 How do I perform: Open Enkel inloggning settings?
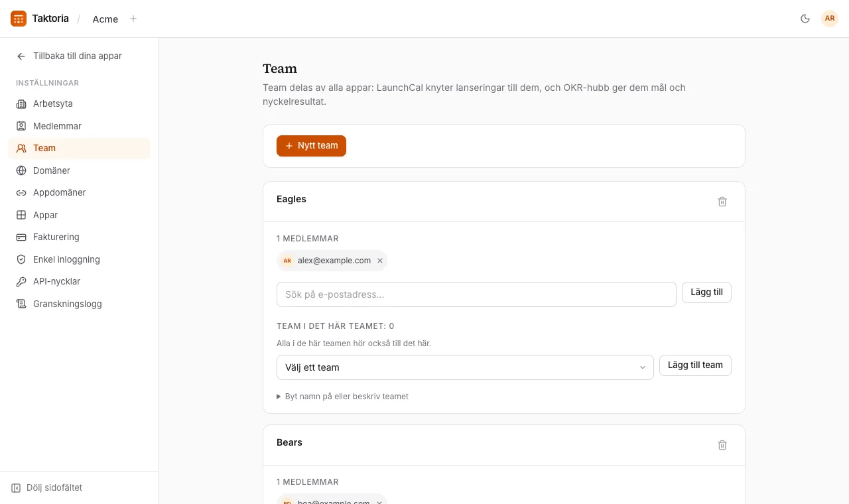point(79,259)
